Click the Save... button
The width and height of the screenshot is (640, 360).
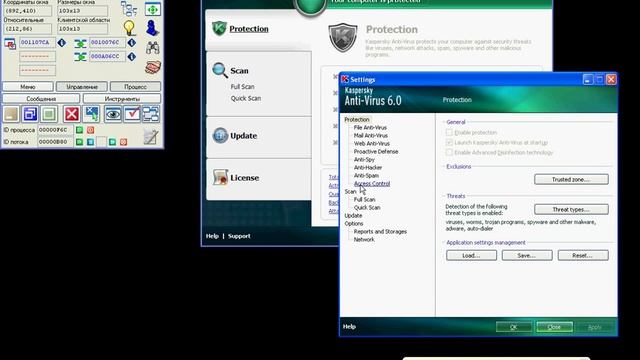tap(527, 256)
